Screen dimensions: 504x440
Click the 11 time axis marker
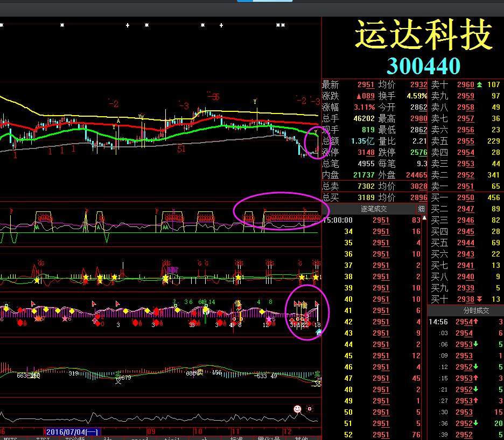pos(236,431)
